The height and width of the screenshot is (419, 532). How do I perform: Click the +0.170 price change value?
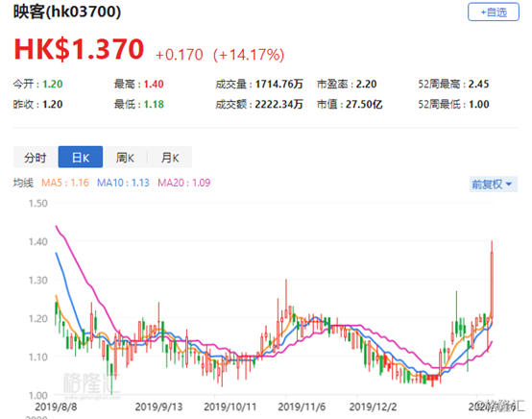point(180,55)
